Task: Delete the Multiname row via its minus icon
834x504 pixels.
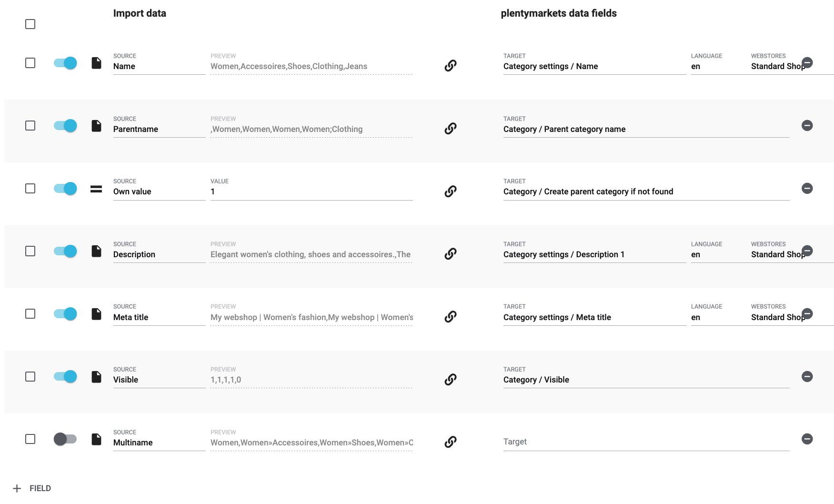Action: pyautogui.click(x=807, y=439)
